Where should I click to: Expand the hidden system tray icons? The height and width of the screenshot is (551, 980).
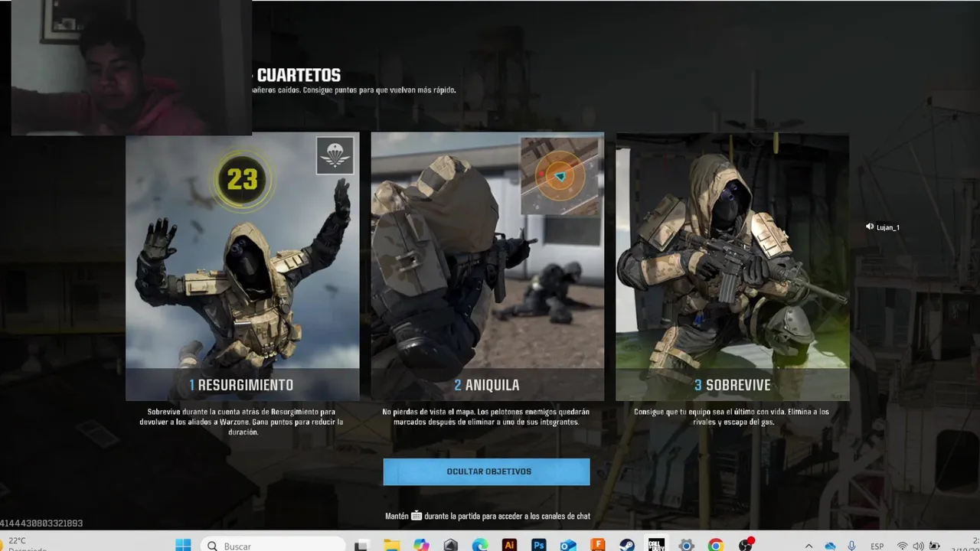coord(808,546)
